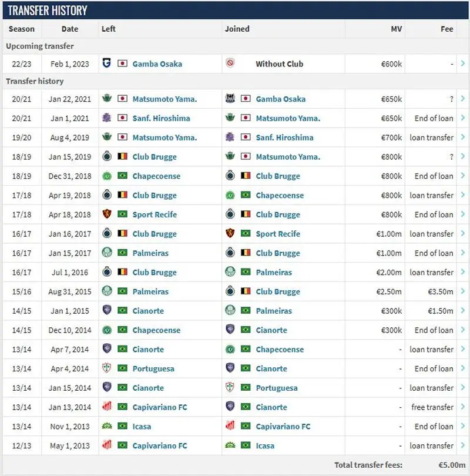Open Sport Recife link in Jan 16, 2017 row
Image resolution: width=470 pixels, height=476 pixels.
point(278,234)
